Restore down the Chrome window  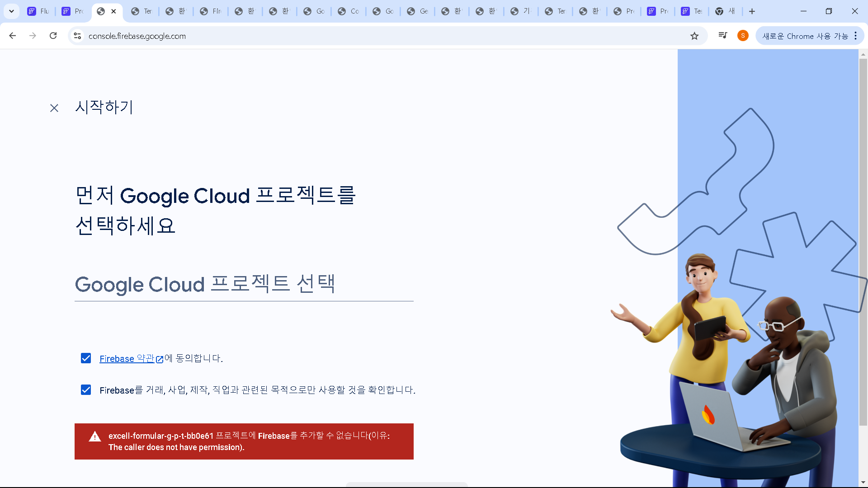click(x=829, y=11)
